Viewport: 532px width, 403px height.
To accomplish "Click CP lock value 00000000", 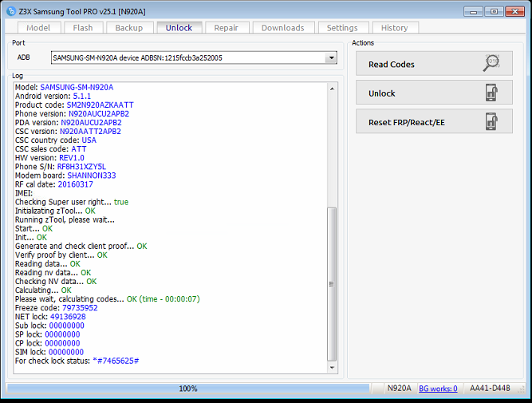I will click(x=62, y=344).
